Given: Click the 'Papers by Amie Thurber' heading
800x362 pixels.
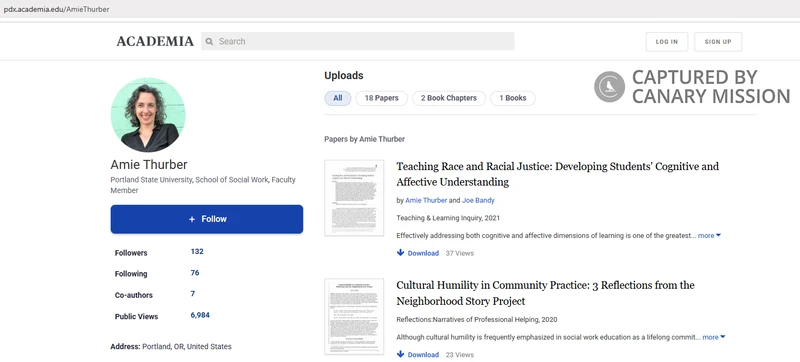Looking at the screenshot, I should (x=364, y=139).
